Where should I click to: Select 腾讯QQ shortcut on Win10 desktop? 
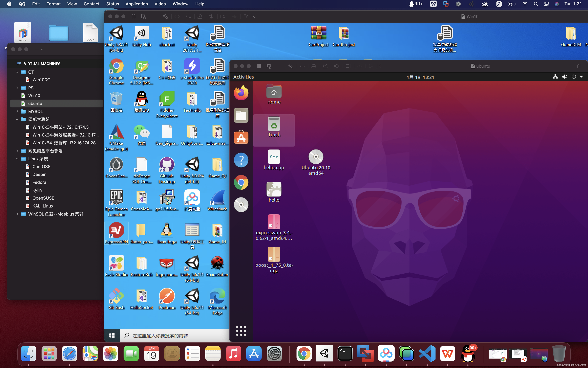coord(141,102)
